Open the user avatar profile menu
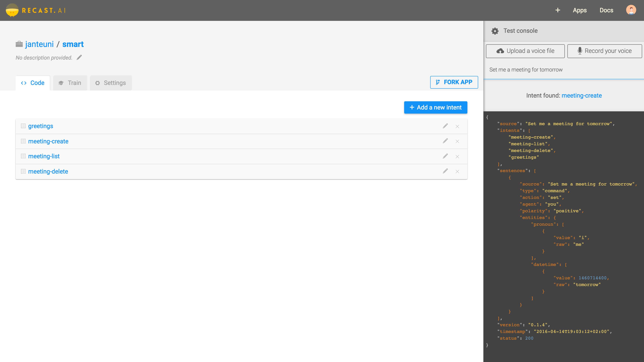The width and height of the screenshot is (644, 362). 631,10
